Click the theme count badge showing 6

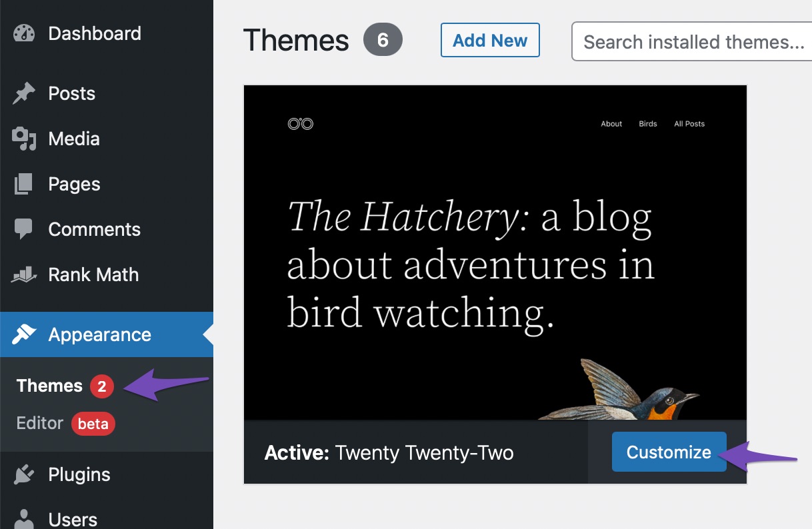383,41
